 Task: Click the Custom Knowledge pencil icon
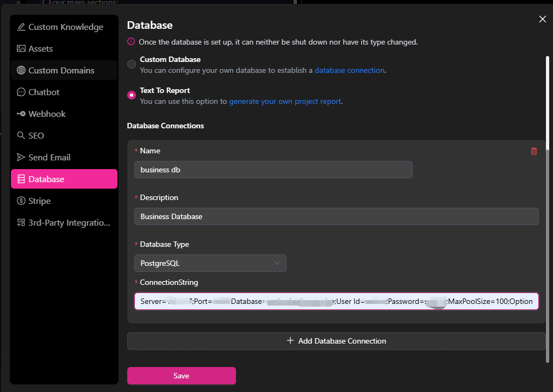[21, 27]
